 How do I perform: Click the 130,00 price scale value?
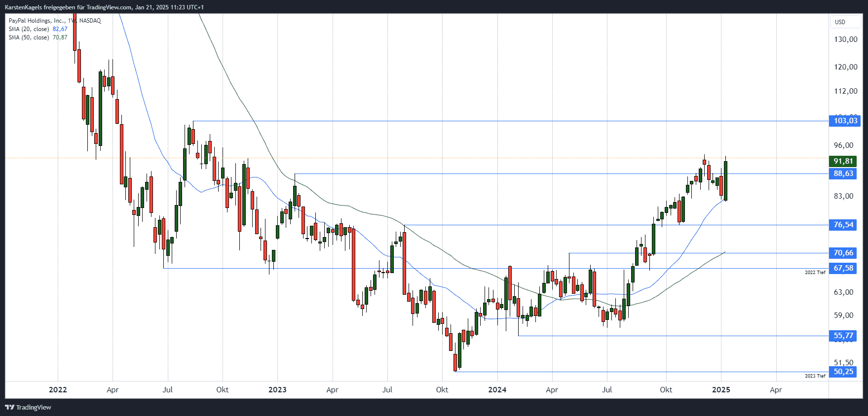(845, 39)
